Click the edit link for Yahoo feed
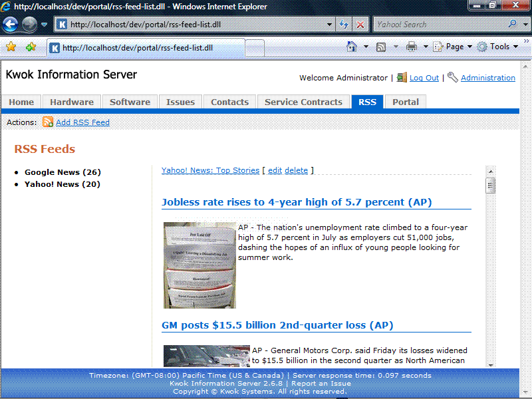 [275, 170]
